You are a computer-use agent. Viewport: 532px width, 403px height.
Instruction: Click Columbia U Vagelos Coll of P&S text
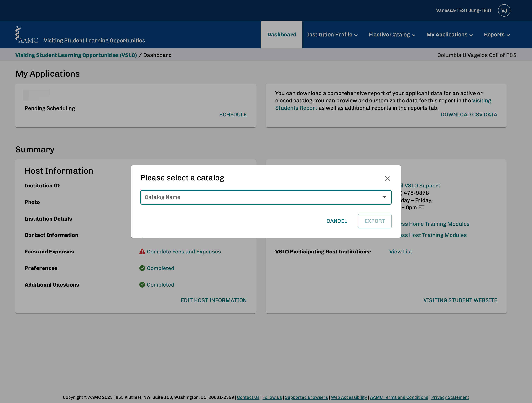point(477,55)
